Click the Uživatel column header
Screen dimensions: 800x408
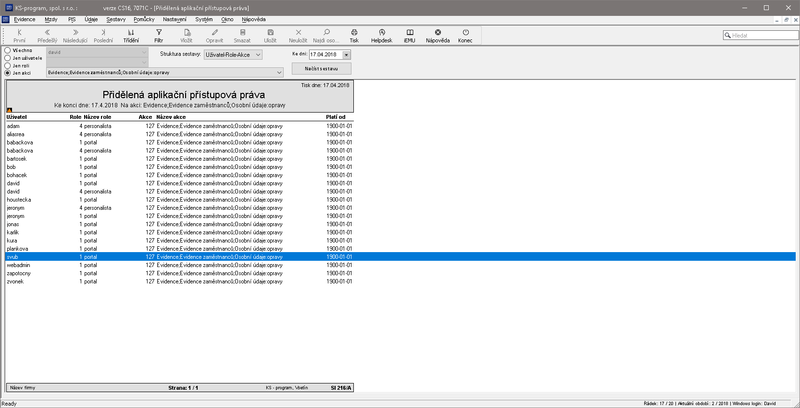point(16,117)
